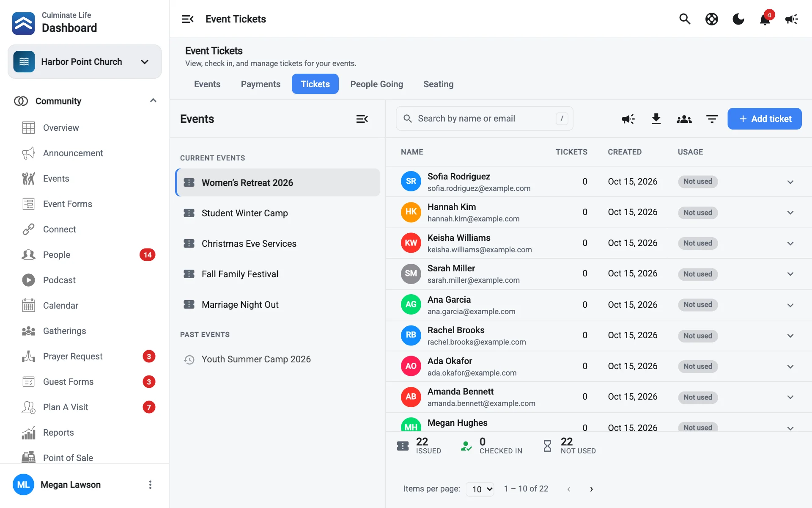Image resolution: width=812 pixels, height=508 pixels.
Task: Select Fall Family Festival event
Action: (277, 274)
